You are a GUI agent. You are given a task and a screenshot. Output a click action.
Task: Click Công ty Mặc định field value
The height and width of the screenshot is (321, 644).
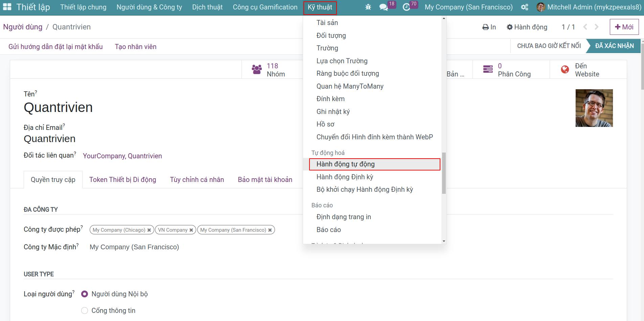click(x=134, y=247)
